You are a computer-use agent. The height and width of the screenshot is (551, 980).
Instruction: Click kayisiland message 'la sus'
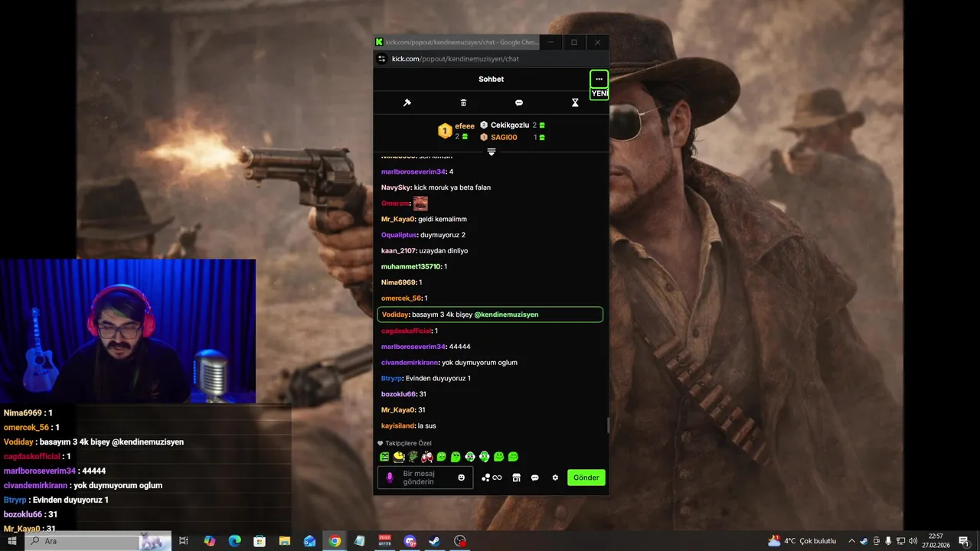point(427,425)
